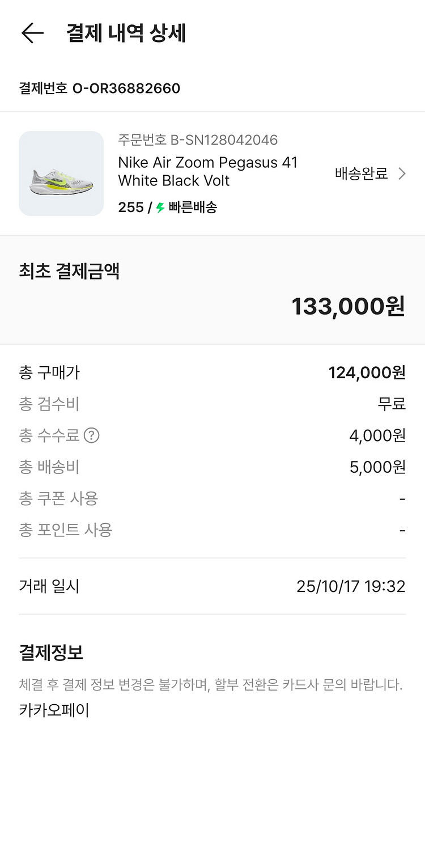Viewport: 425px width, 868px height.
Task: Click the 거래 일시 25/10/17 19:32 timestamp
Action: pos(351,586)
